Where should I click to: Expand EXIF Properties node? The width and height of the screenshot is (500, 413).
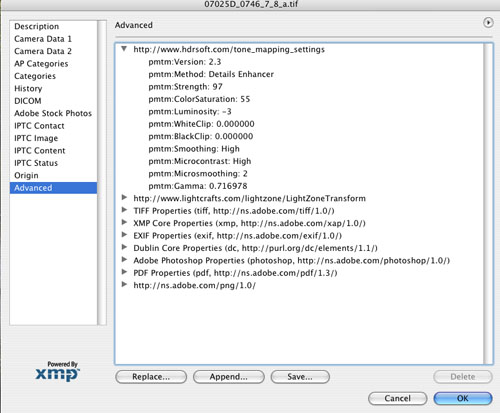(x=124, y=235)
